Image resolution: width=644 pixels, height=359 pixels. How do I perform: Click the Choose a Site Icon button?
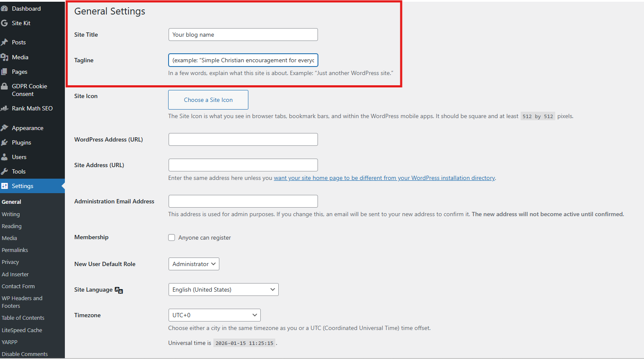(208, 100)
